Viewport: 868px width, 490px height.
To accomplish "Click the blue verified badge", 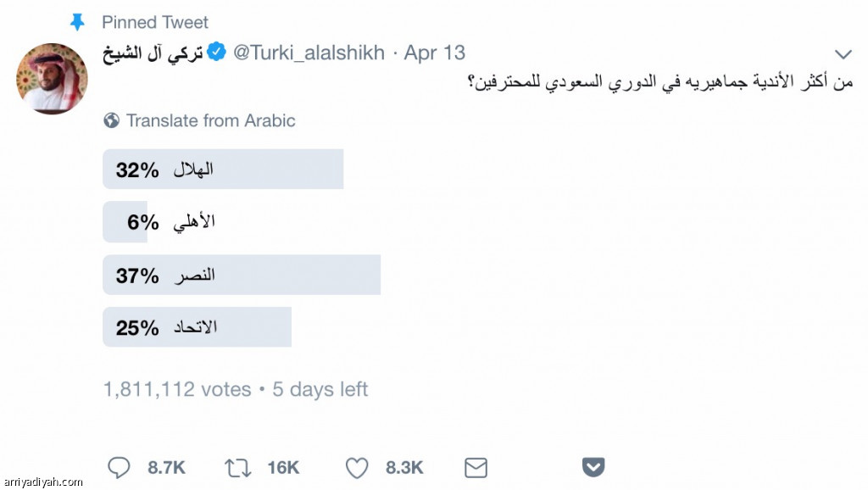I will click(x=217, y=53).
